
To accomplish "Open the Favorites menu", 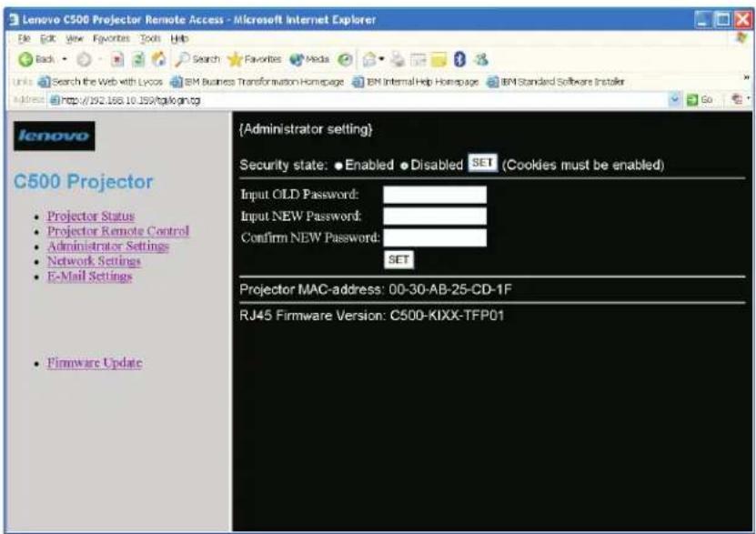I will point(111,38).
